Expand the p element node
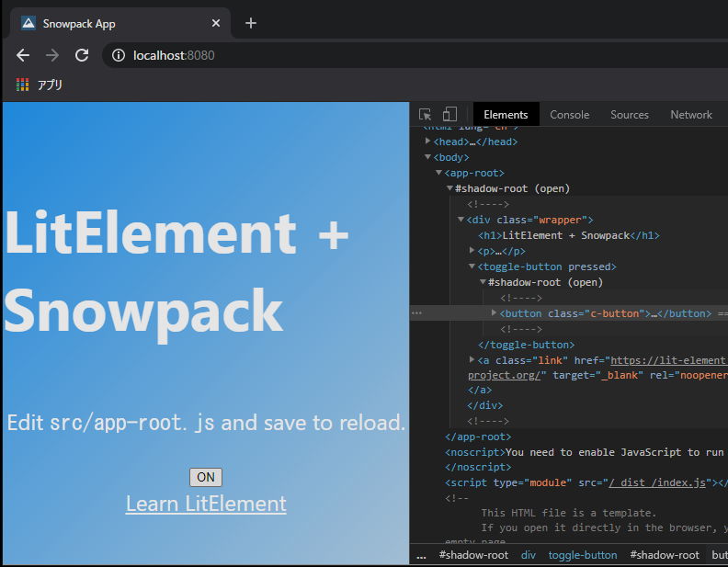 coord(472,250)
